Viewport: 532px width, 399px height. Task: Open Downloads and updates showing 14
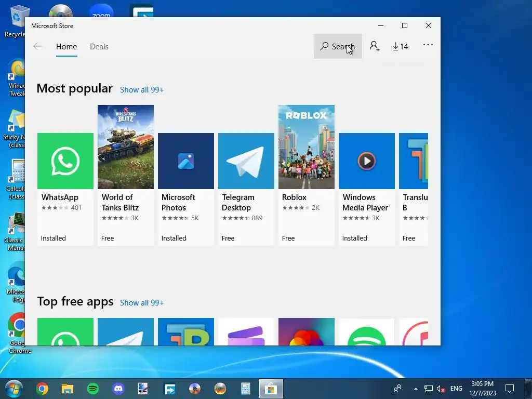coord(401,46)
